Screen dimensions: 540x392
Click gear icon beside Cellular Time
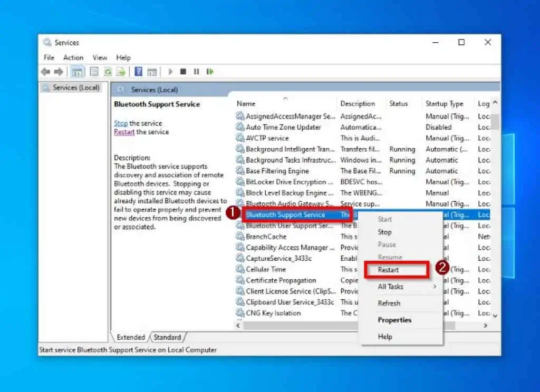[240, 269]
